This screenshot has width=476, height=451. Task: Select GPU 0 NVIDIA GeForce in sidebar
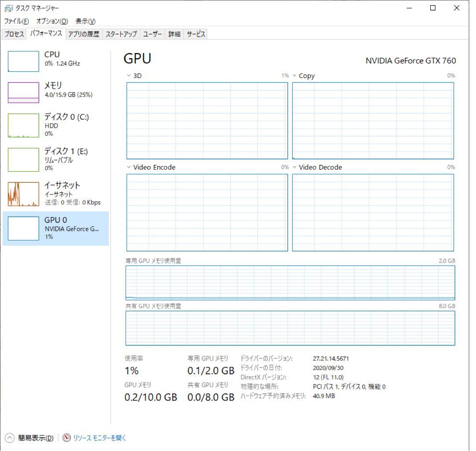[x=53, y=228]
